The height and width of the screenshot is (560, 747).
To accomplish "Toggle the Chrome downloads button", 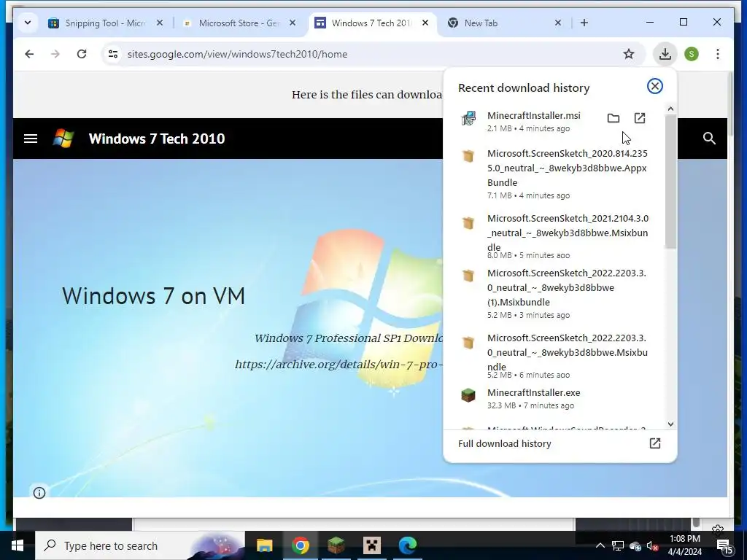I will click(665, 54).
